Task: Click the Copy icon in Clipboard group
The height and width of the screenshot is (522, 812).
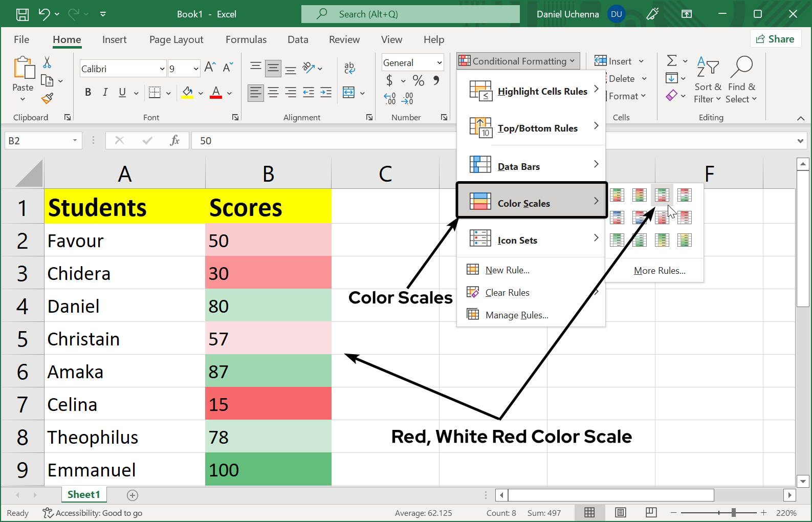Action: 47,81
